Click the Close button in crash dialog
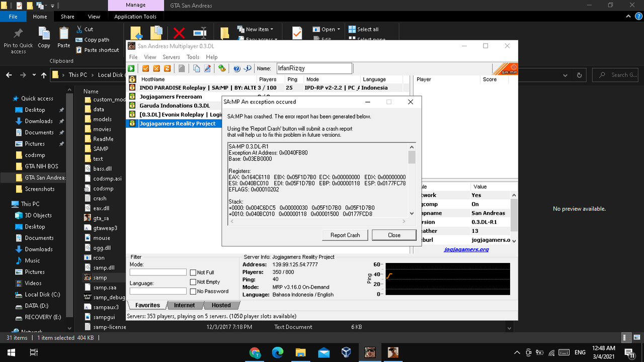 tap(394, 235)
